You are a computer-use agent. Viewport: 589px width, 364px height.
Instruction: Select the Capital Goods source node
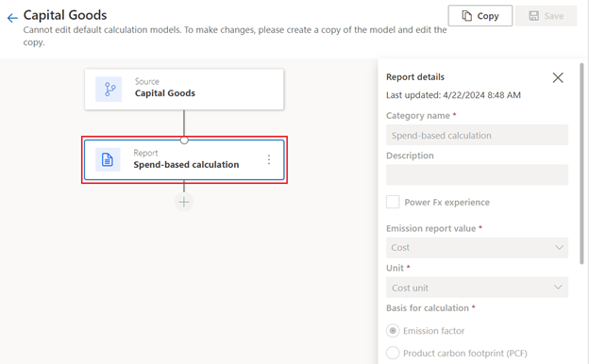(x=184, y=90)
